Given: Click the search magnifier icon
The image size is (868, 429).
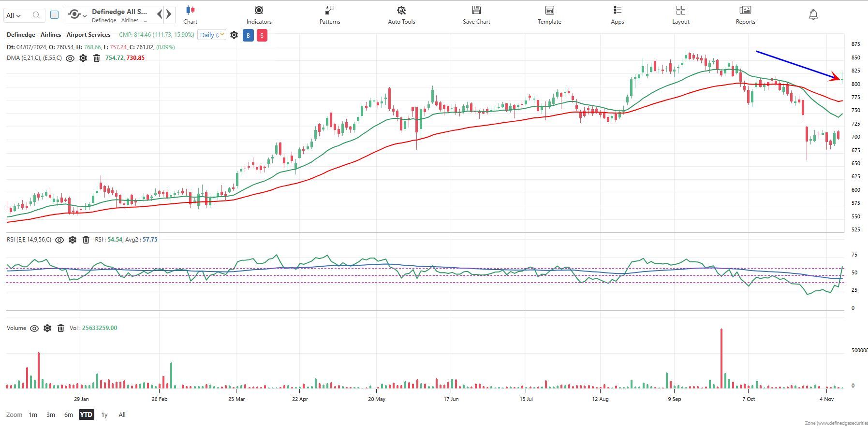Looking at the screenshot, I should coord(36,15).
